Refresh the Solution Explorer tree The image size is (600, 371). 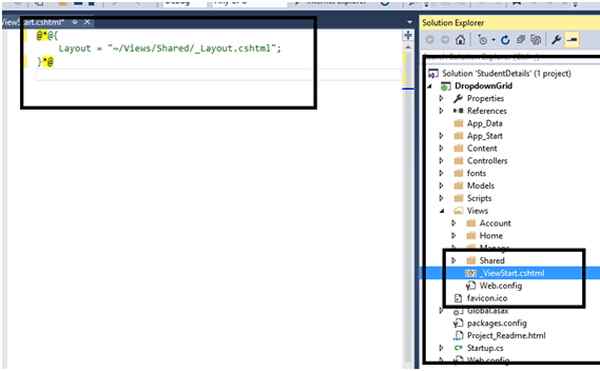pos(505,40)
